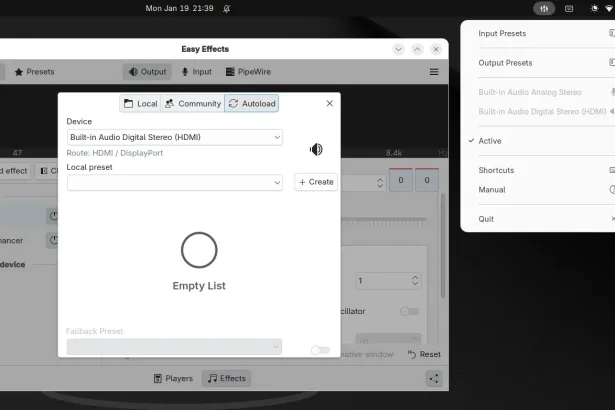This screenshot has width=615, height=410.
Task: Click the keyboard indicator in top bar
Action: click(569, 8)
